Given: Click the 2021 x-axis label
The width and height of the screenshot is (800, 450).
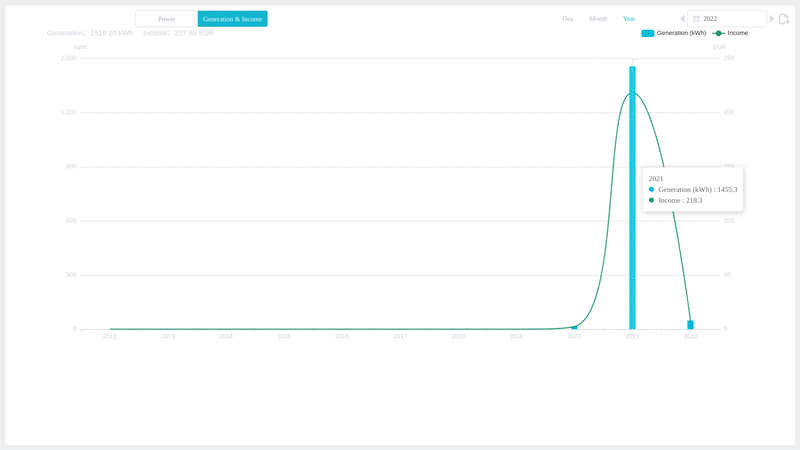Looking at the screenshot, I should coord(632,337).
